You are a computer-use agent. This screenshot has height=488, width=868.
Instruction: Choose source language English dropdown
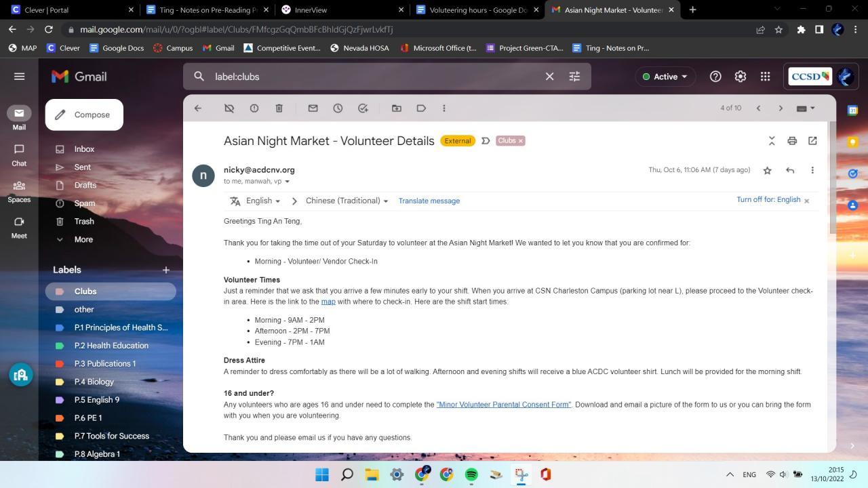(x=263, y=201)
